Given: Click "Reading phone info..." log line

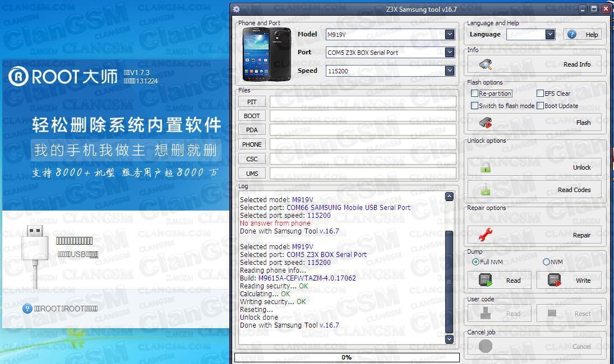Looking at the screenshot, I should click(273, 270).
